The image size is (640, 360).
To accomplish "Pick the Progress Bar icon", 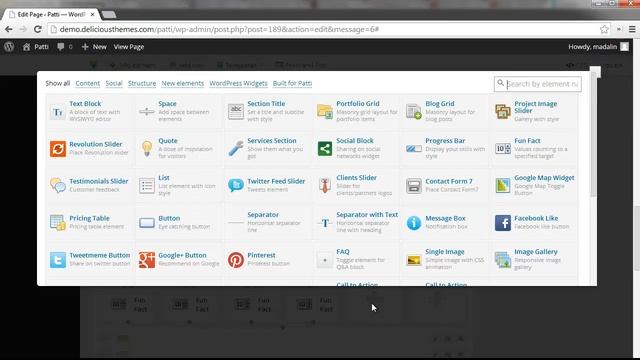I will 413,149.
